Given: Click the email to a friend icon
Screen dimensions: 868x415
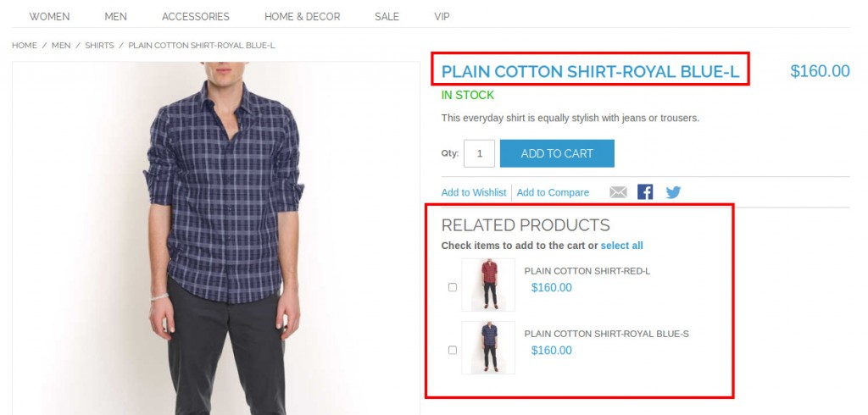Looking at the screenshot, I should (x=618, y=192).
